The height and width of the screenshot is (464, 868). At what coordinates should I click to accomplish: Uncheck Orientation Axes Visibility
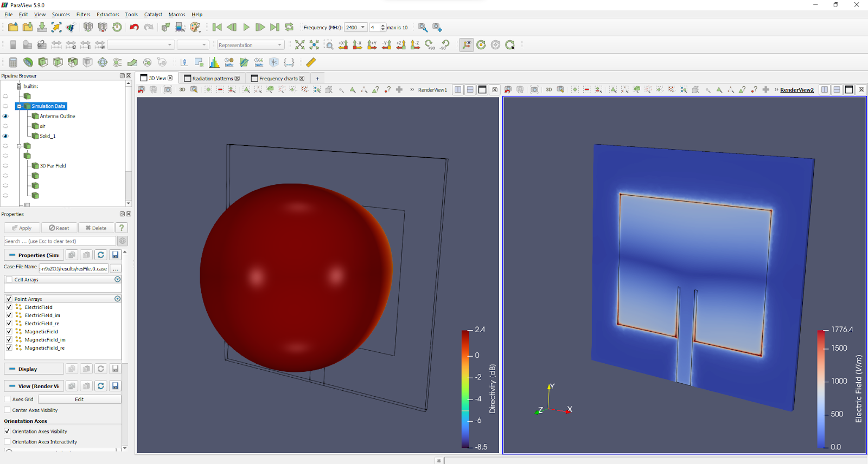(x=8, y=431)
